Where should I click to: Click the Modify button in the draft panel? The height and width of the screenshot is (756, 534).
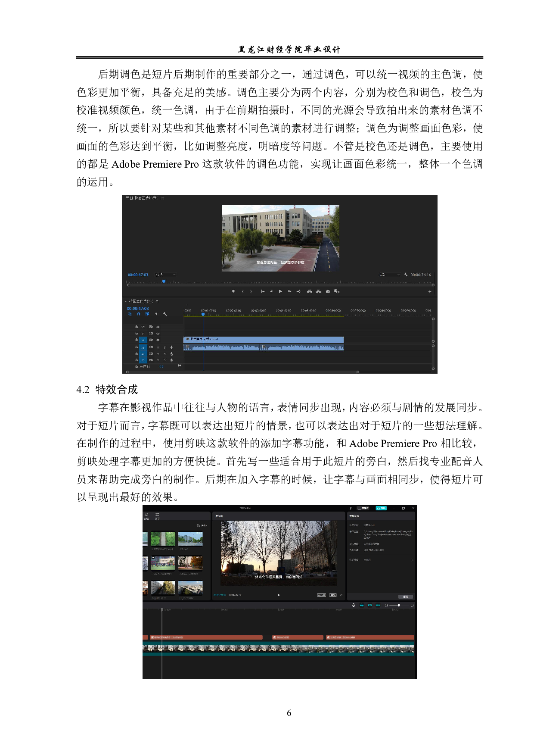405,597
